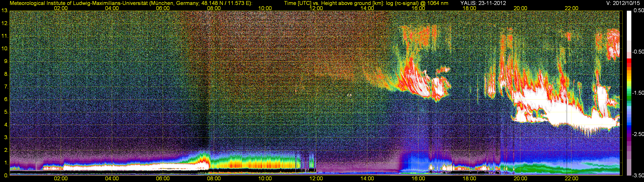Click the plot title 'Time [UTC] vs. Height above ground [km]'
This screenshot has width=644, height=182.
334,3
